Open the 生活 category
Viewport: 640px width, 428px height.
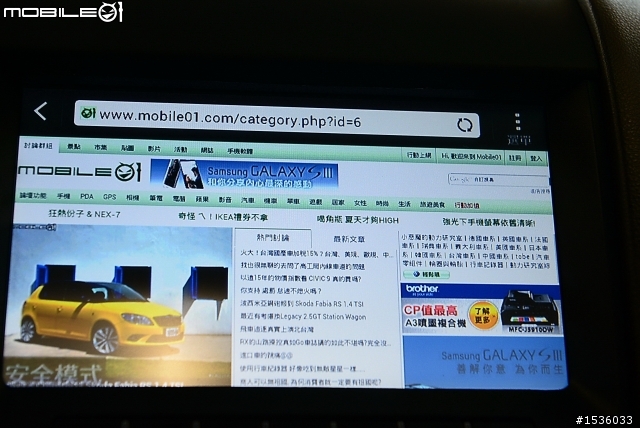point(404,204)
